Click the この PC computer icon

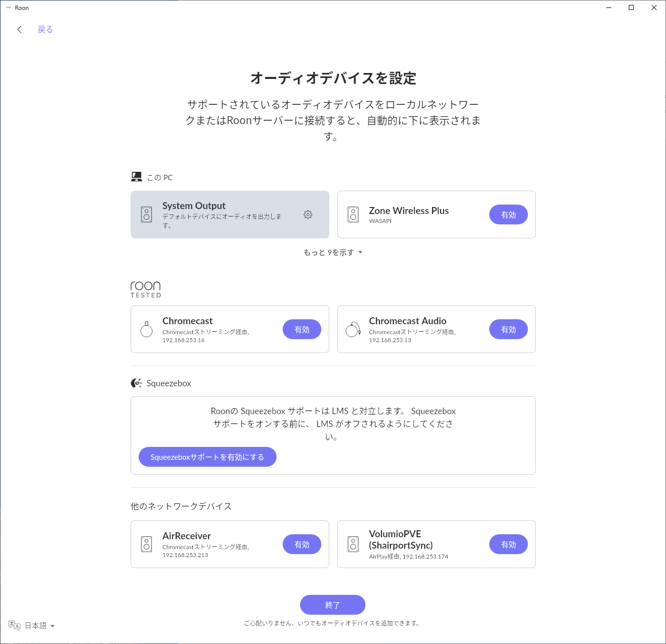click(x=137, y=177)
